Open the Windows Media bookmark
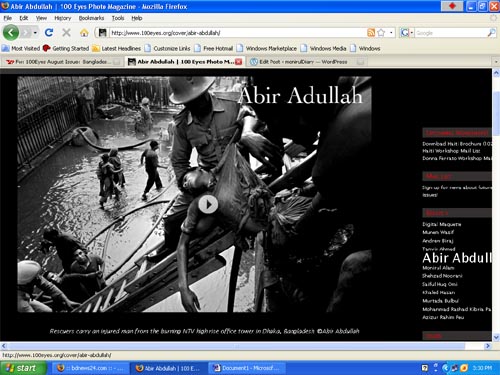Image resolution: width=500 pixels, height=375 pixels. (323, 48)
